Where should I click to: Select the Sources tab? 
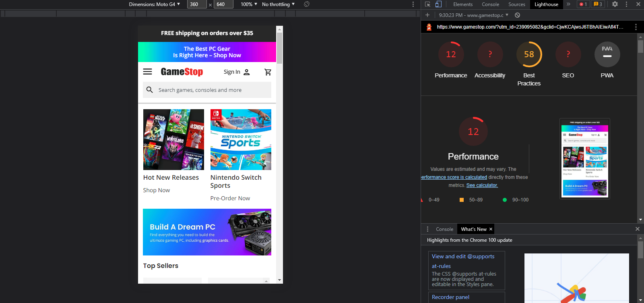click(516, 4)
